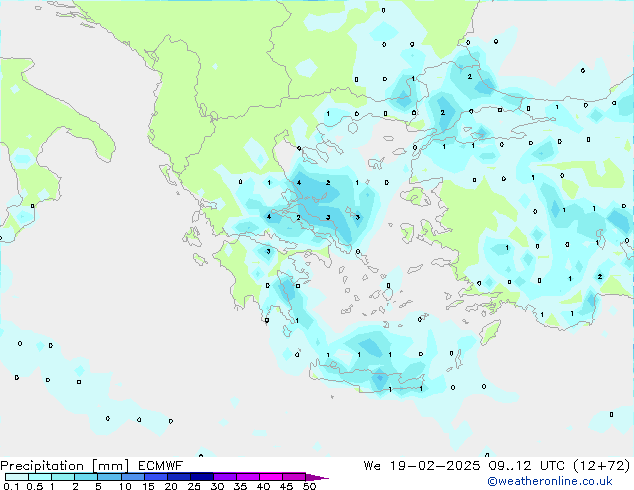Click the 45–50 mm legend swatch

click(294, 477)
